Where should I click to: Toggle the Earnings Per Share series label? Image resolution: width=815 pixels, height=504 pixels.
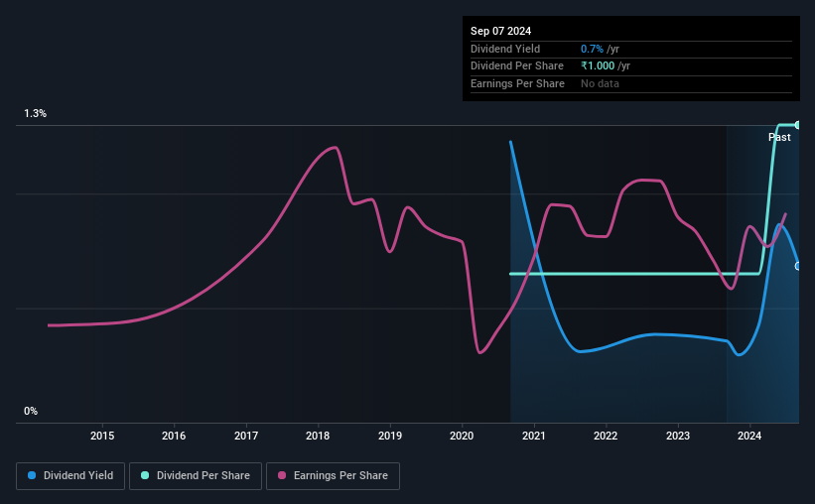tap(340, 476)
